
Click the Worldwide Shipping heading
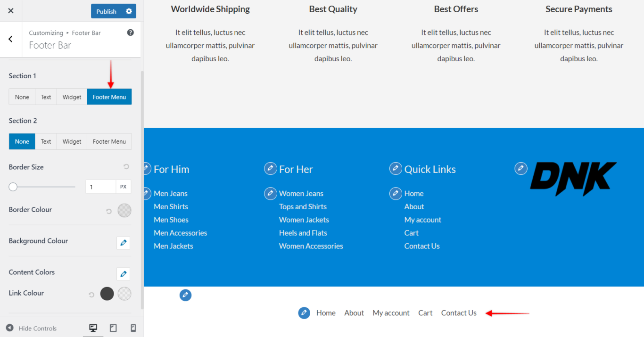point(210,9)
